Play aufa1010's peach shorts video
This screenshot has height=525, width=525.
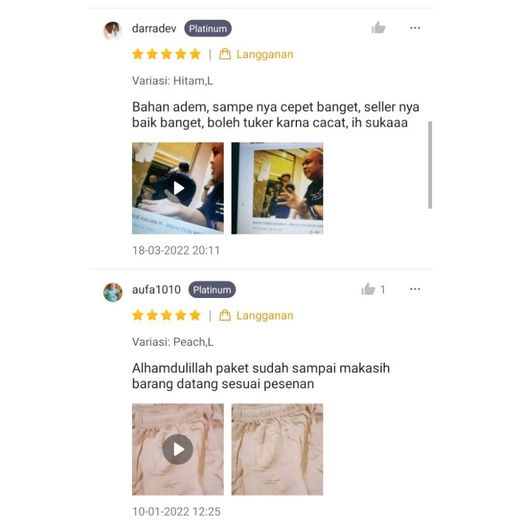click(x=178, y=449)
